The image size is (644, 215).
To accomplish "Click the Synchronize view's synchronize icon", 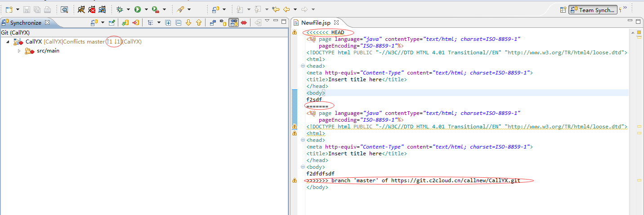I will point(94,22).
